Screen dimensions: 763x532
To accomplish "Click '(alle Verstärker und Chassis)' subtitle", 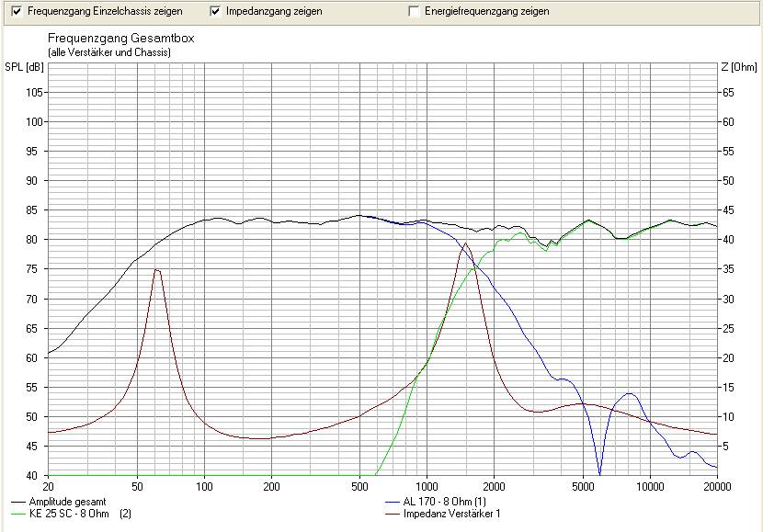I will [109, 52].
